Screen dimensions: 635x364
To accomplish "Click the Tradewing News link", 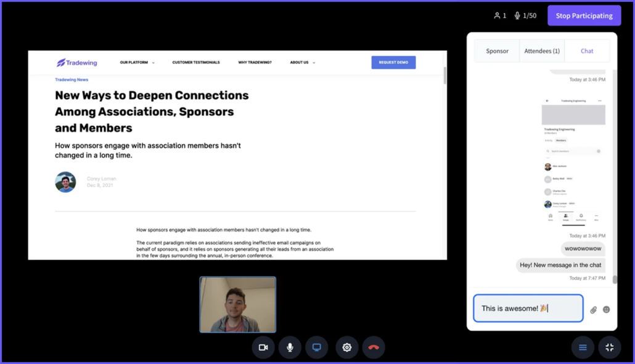I will [x=72, y=79].
